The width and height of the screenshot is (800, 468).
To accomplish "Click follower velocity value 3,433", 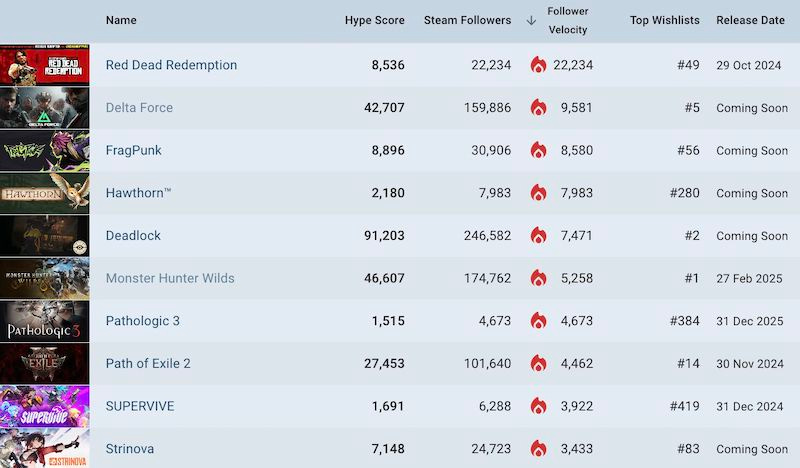I will pyautogui.click(x=577, y=449).
